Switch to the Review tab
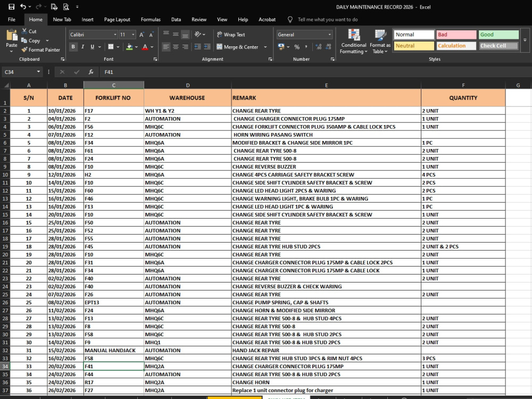Screen dimensions: 532x399 [199, 20]
